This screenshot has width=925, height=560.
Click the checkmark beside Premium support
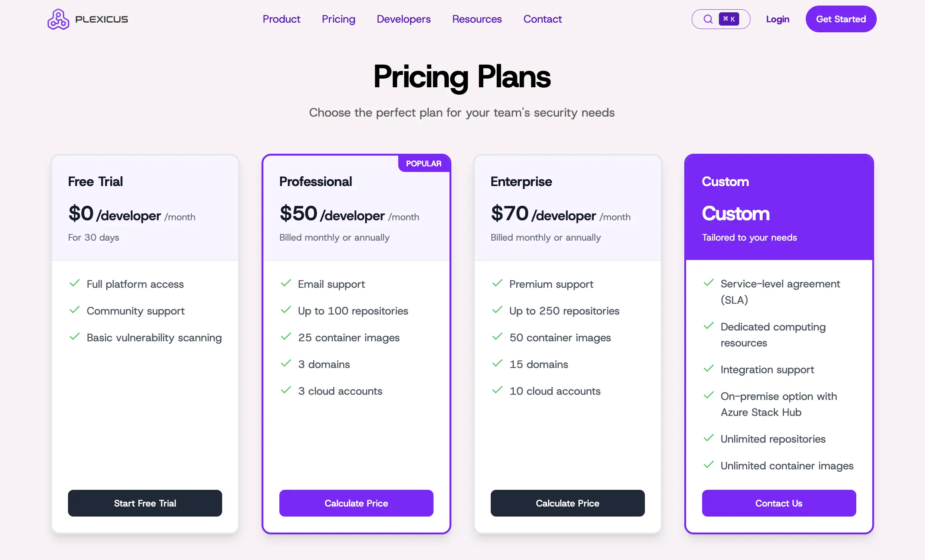click(497, 283)
